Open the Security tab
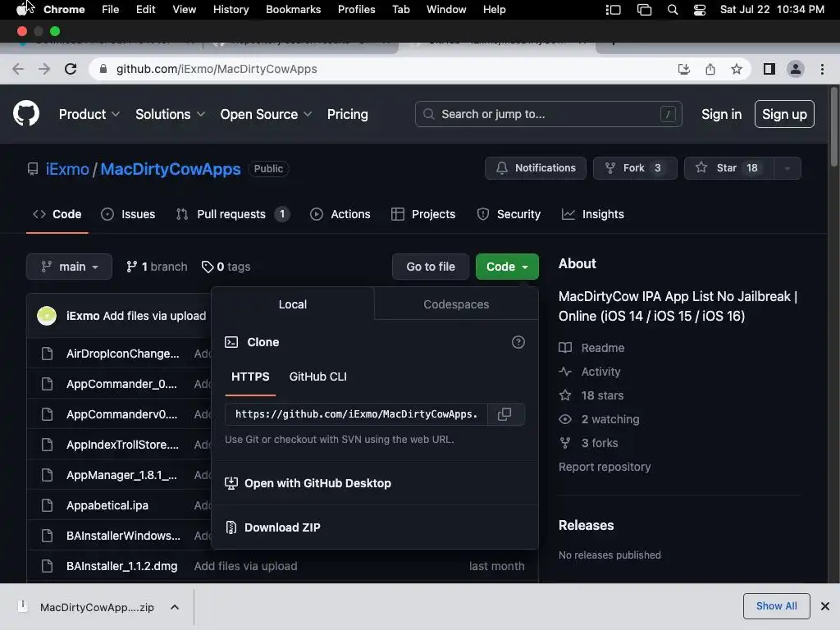The height and width of the screenshot is (630, 840). click(x=509, y=214)
